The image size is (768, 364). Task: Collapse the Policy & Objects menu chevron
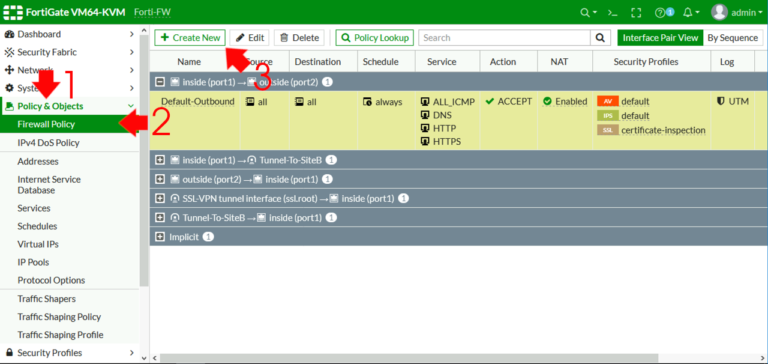pos(131,106)
